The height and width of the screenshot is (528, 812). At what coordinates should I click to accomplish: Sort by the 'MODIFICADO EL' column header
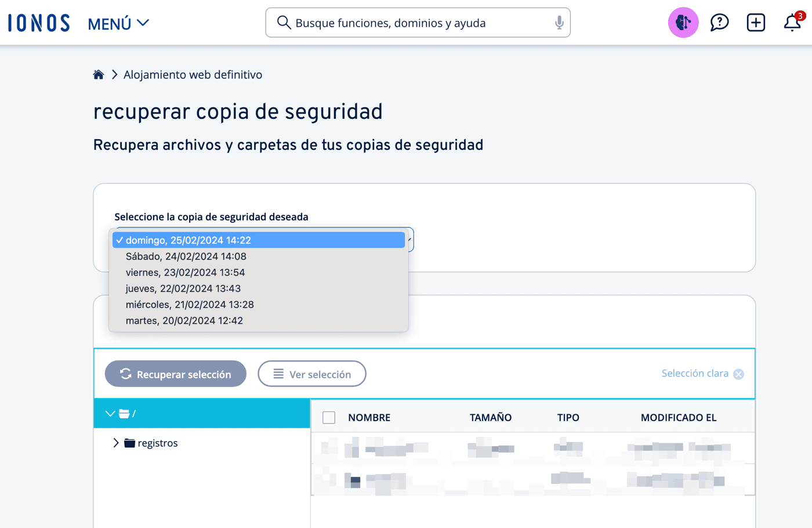(x=679, y=418)
